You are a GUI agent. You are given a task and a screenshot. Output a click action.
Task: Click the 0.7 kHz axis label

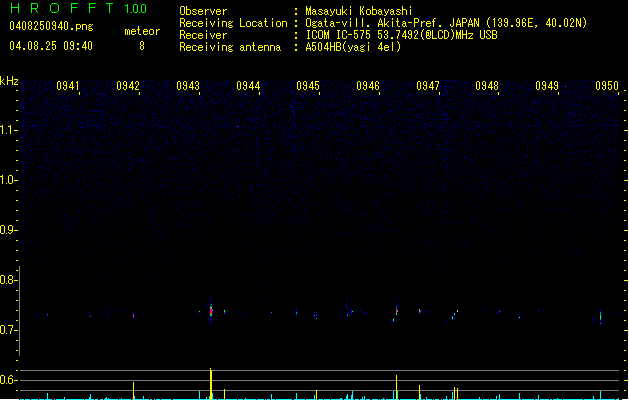click(9, 330)
